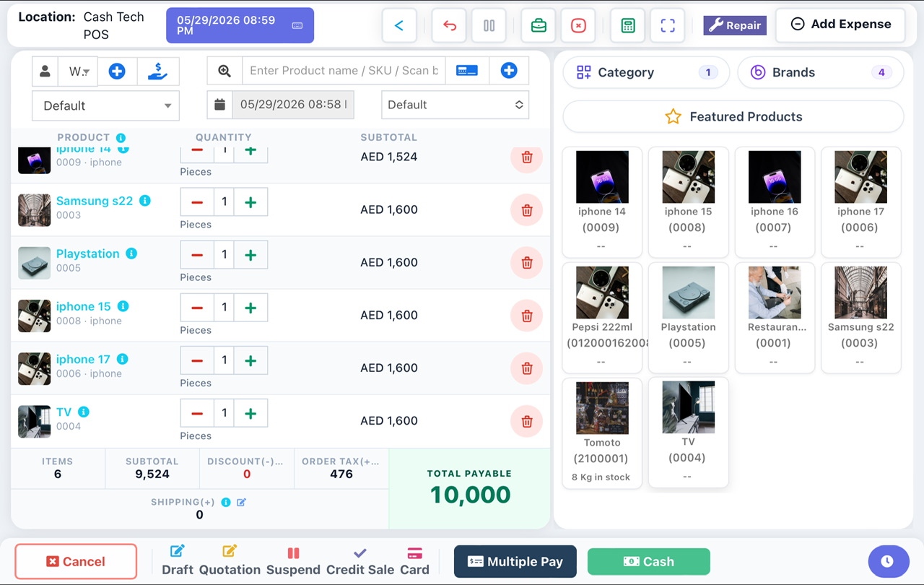Finalize as Credit Sale
924x585 pixels.
click(360, 561)
